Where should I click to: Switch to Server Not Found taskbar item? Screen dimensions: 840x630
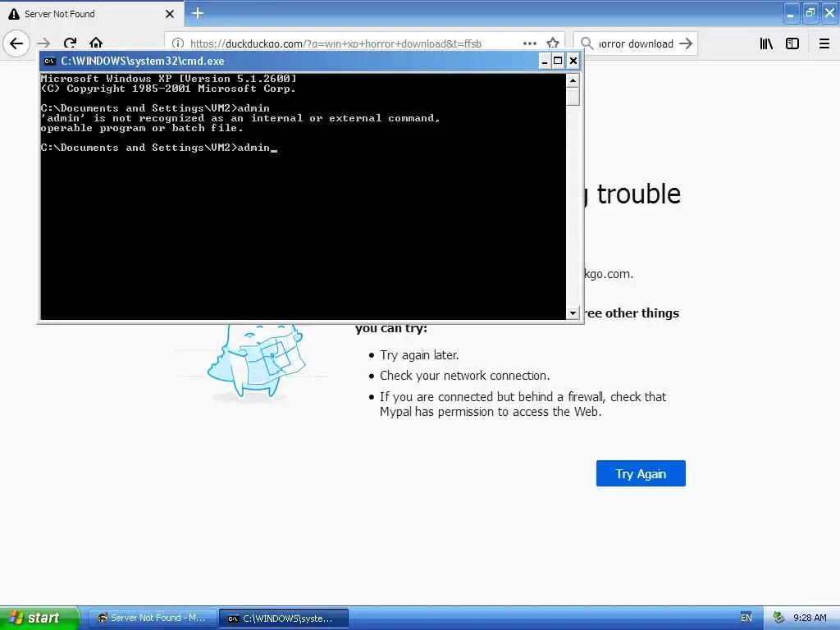click(x=152, y=619)
